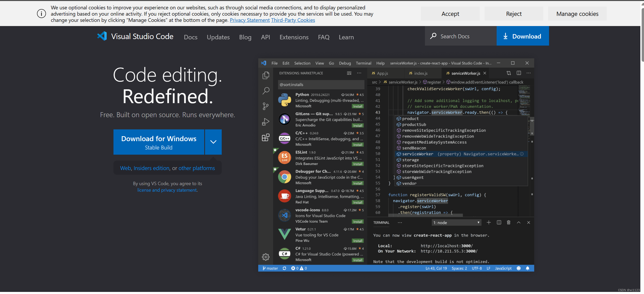Split editor right icon in editor toolbar
Screen dimensions: 644x294
point(519,73)
